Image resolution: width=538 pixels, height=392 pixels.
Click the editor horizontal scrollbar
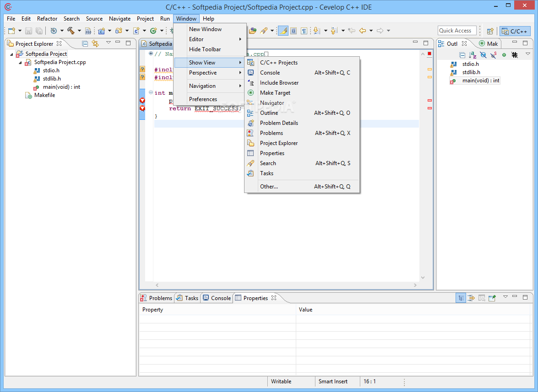coord(286,285)
